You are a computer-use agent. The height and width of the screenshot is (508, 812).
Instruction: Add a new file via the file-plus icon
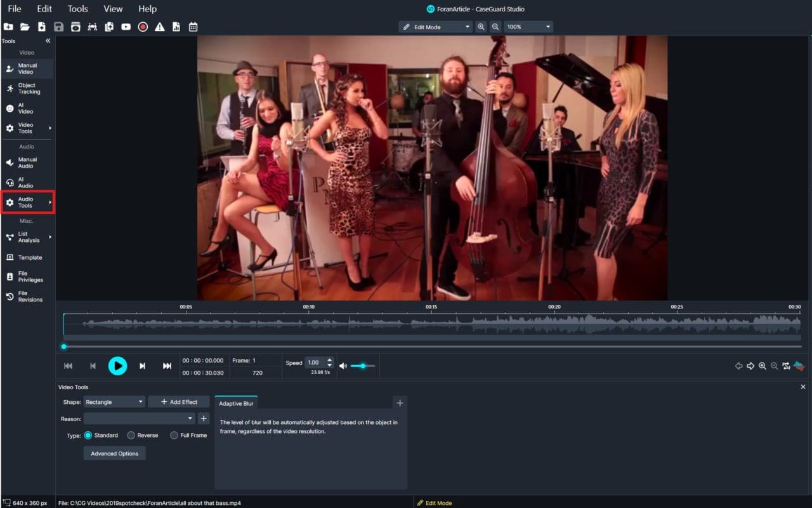tap(42, 27)
